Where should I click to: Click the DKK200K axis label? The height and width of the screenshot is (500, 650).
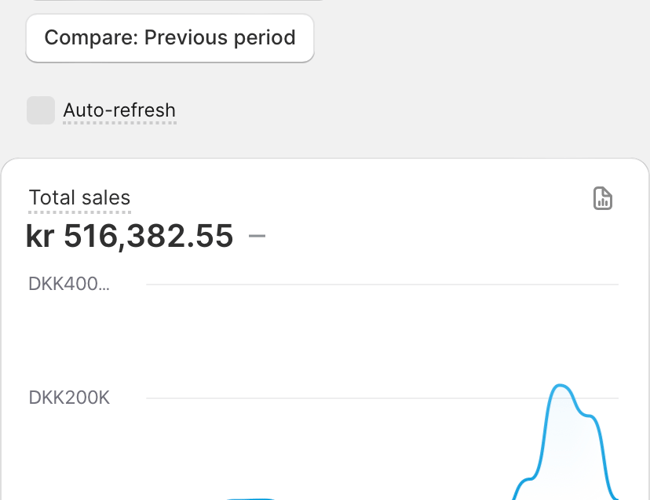point(69,398)
